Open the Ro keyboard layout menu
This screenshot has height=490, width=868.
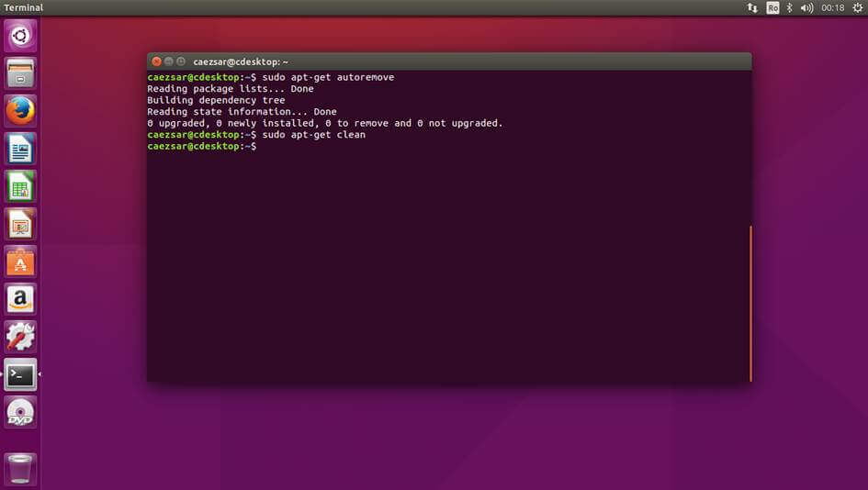pos(772,7)
